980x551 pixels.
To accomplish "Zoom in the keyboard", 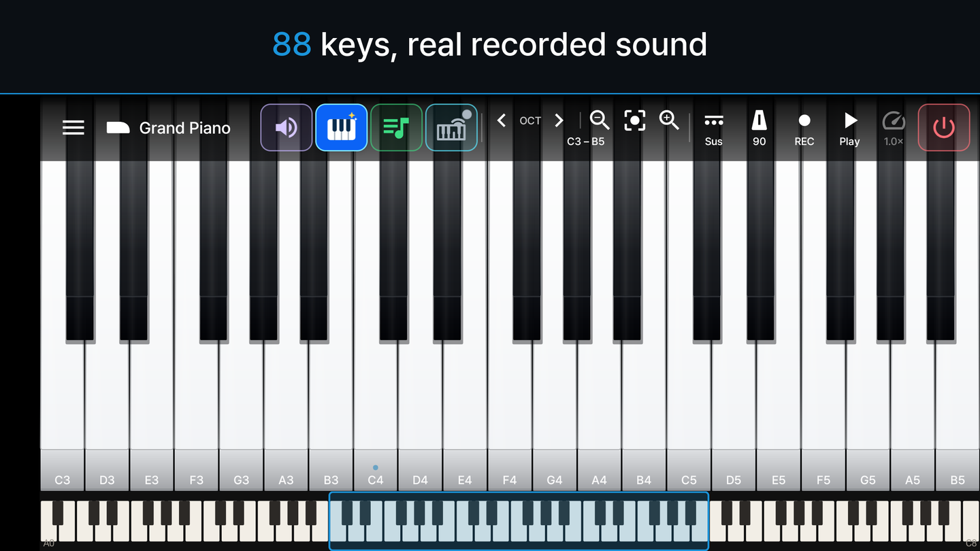I will click(x=670, y=120).
